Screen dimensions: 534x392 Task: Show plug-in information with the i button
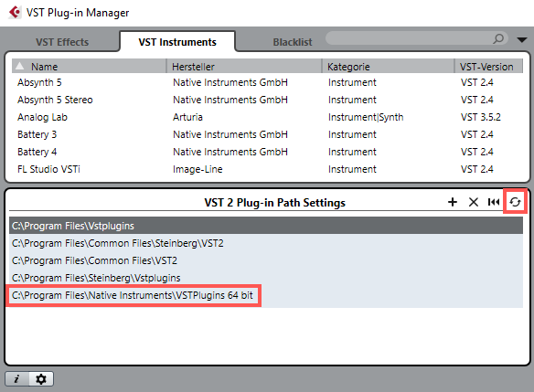[x=17, y=378]
